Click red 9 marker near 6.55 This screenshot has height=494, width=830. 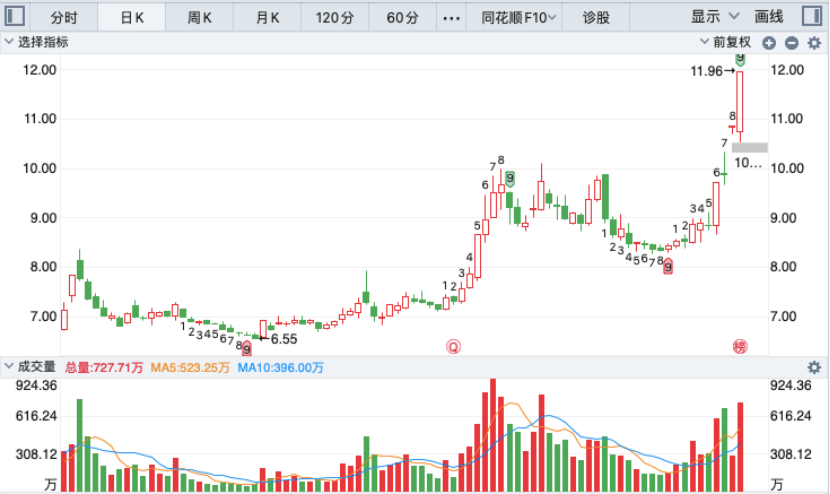point(247,349)
